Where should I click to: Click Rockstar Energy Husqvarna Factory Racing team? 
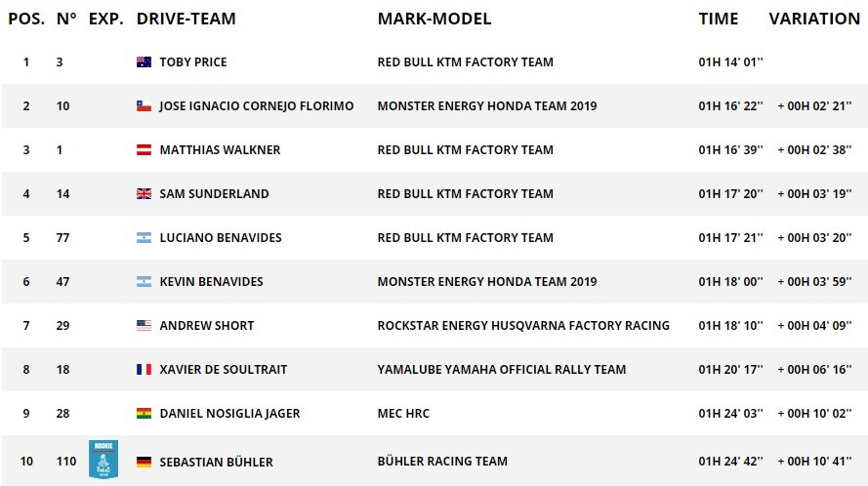click(x=523, y=326)
